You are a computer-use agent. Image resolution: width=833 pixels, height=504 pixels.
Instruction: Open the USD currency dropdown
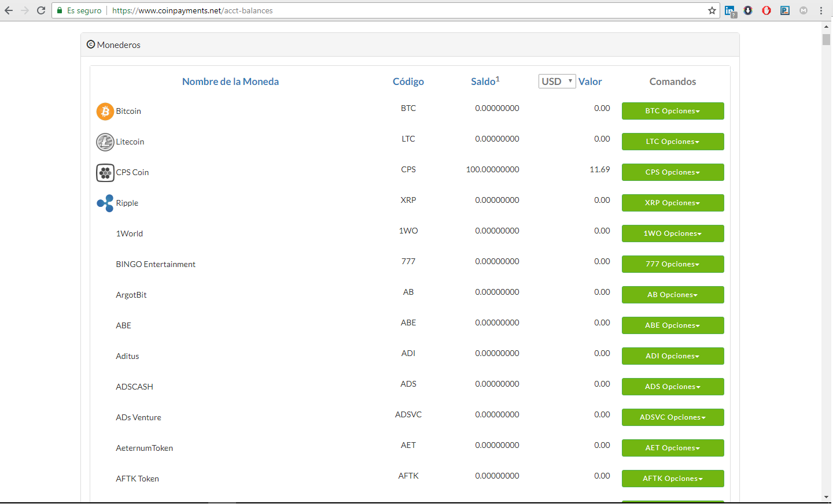pos(557,81)
